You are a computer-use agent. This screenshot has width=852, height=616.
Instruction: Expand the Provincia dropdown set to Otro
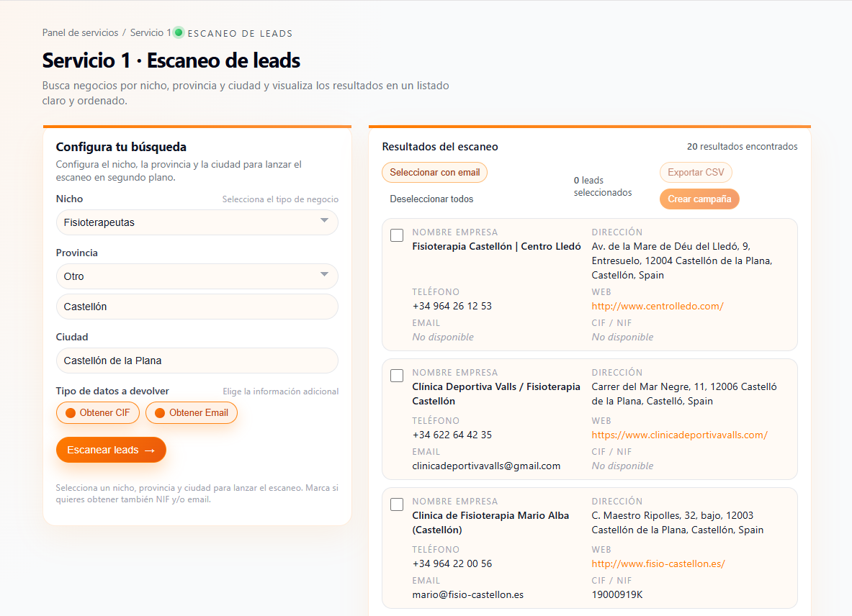197,276
